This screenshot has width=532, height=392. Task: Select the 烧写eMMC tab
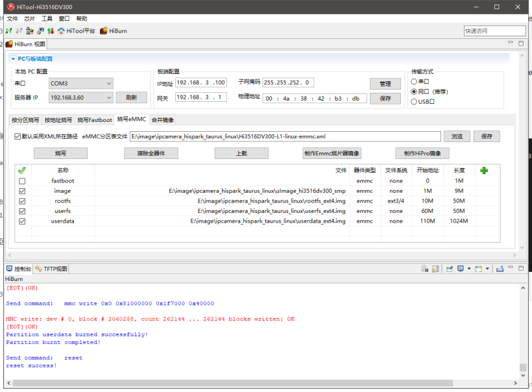132,119
